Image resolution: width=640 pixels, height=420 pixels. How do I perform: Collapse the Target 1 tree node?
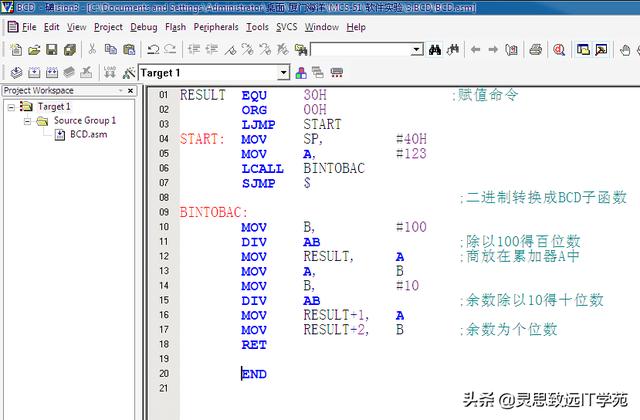(11, 107)
